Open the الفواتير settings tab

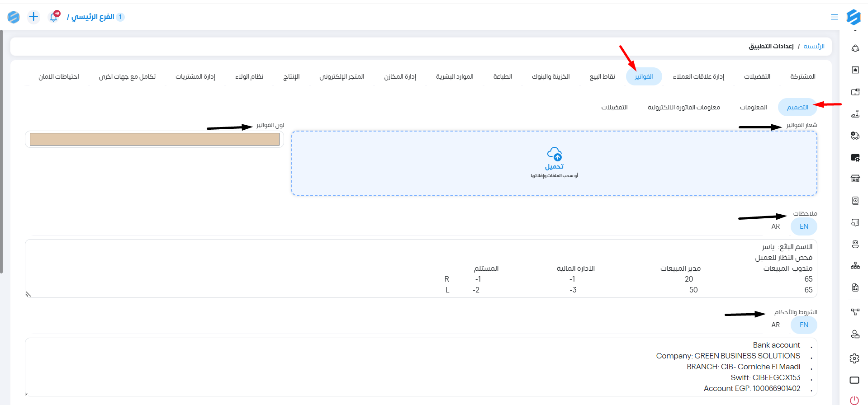(644, 77)
